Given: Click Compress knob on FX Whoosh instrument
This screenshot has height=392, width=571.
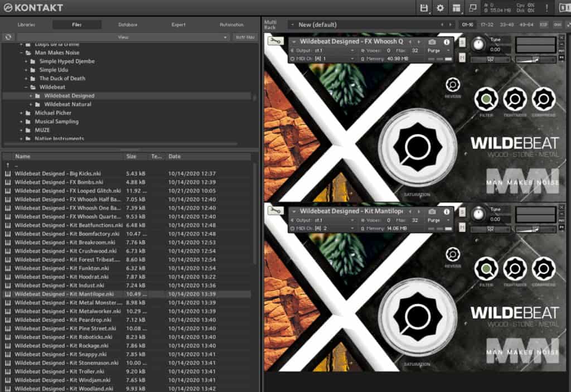Looking at the screenshot, I should coord(544,99).
